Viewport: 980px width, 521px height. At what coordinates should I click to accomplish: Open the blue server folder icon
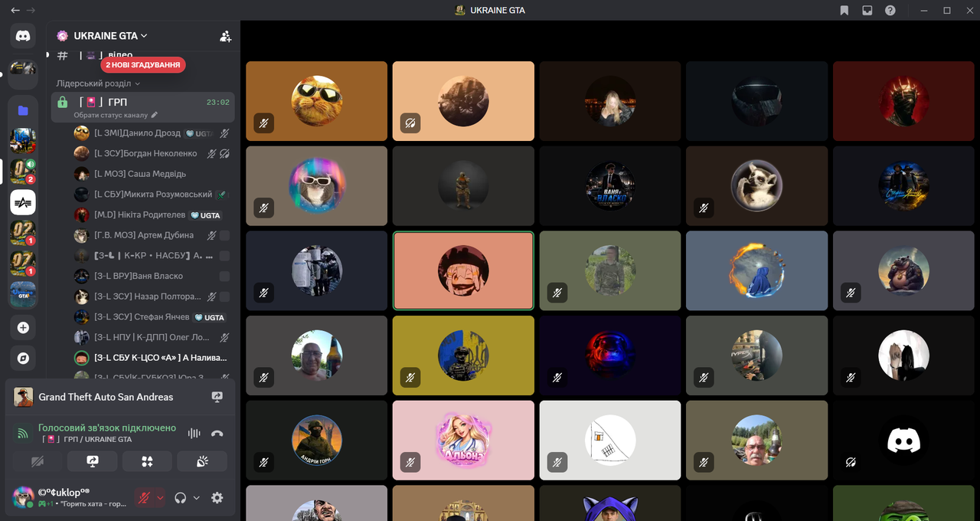click(x=23, y=110)
